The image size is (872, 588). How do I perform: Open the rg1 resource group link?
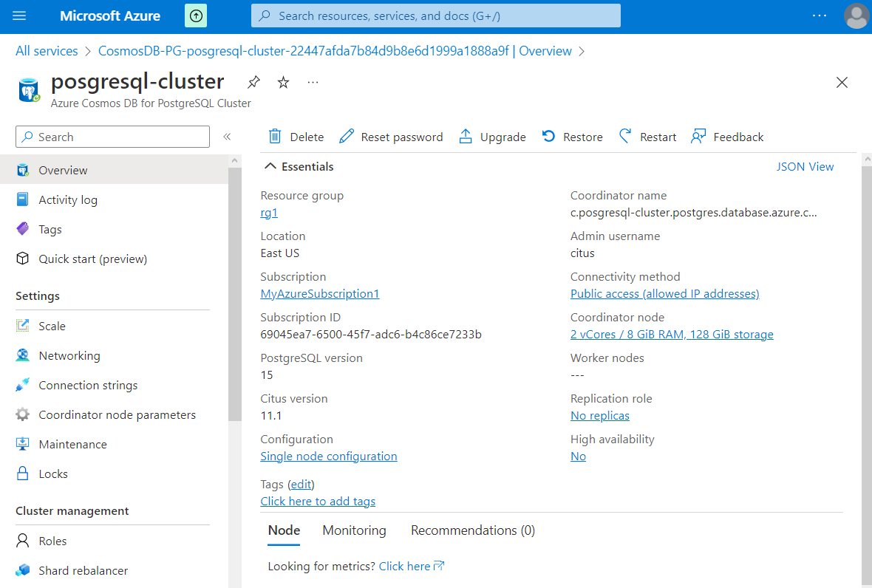[269, 213]
